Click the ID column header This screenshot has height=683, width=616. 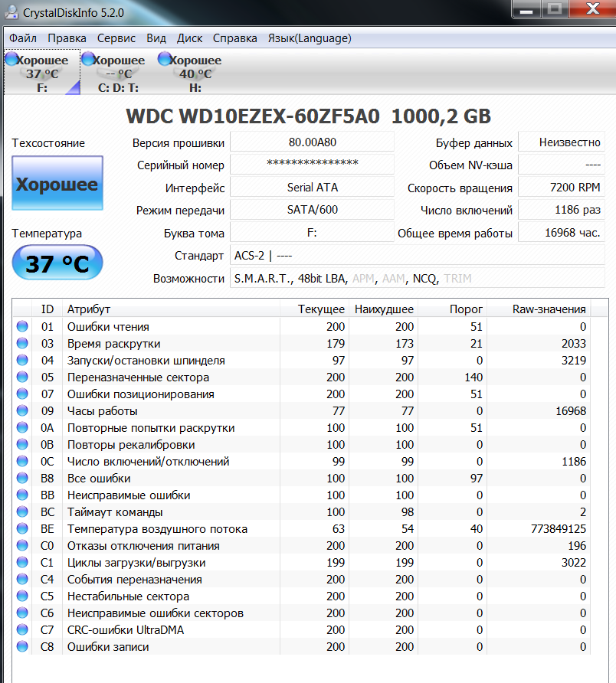pyautogui.click(x=47, y=309)
